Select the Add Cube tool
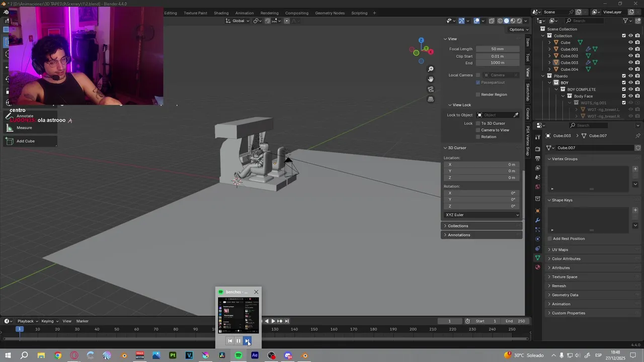The image size is (644, 362). (30, 141)
